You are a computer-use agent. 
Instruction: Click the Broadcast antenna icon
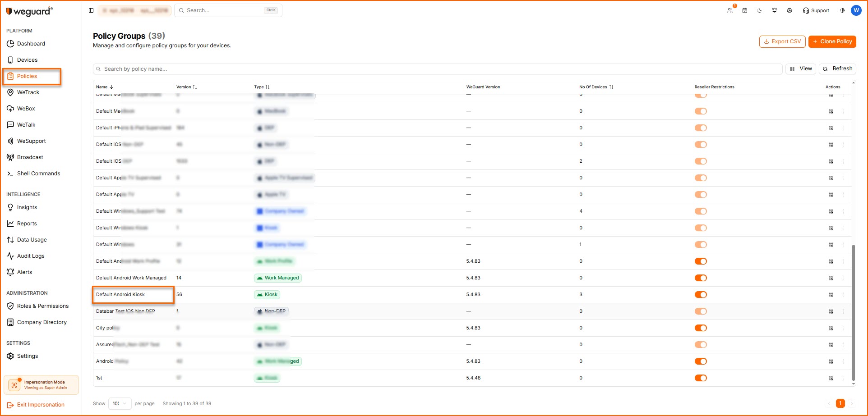point(10,157)
